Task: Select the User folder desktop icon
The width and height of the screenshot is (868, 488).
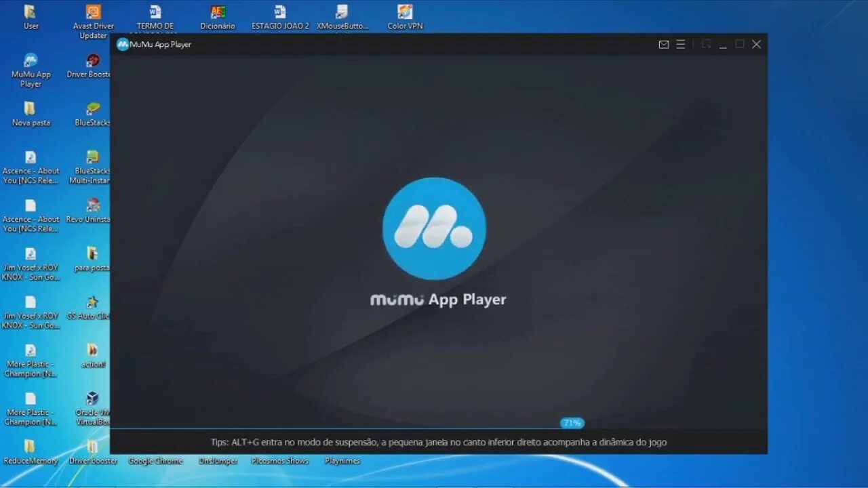Action: (x=31, y=18)
